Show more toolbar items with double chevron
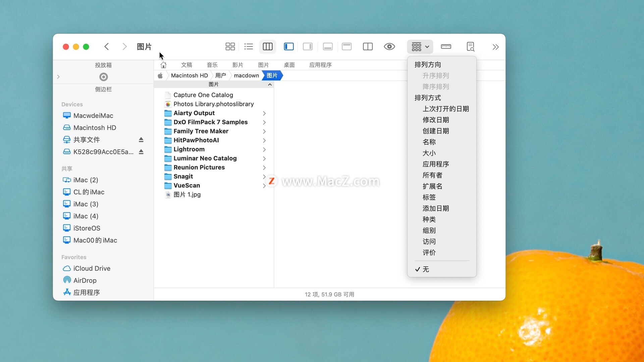The width and height of the screenshot is (644, 362). tap(495, 47)
